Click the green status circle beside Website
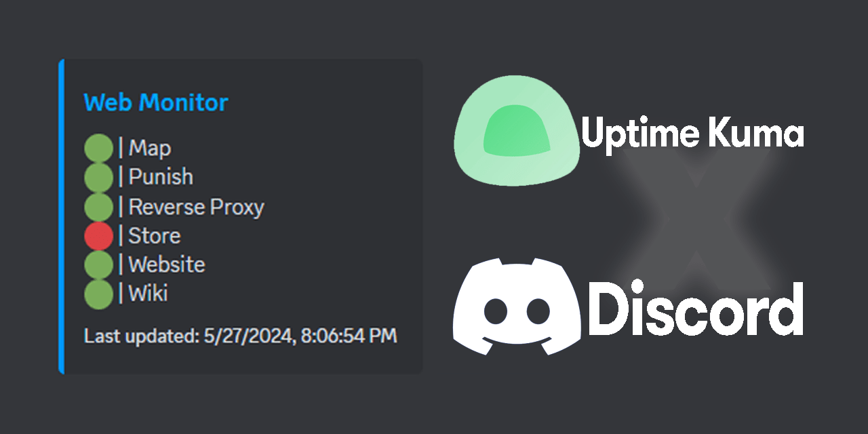 pyautogui.click(x=98, y=264)
